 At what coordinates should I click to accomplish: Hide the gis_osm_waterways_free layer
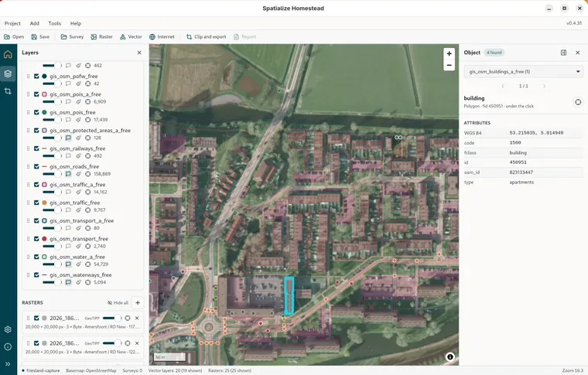36,274
